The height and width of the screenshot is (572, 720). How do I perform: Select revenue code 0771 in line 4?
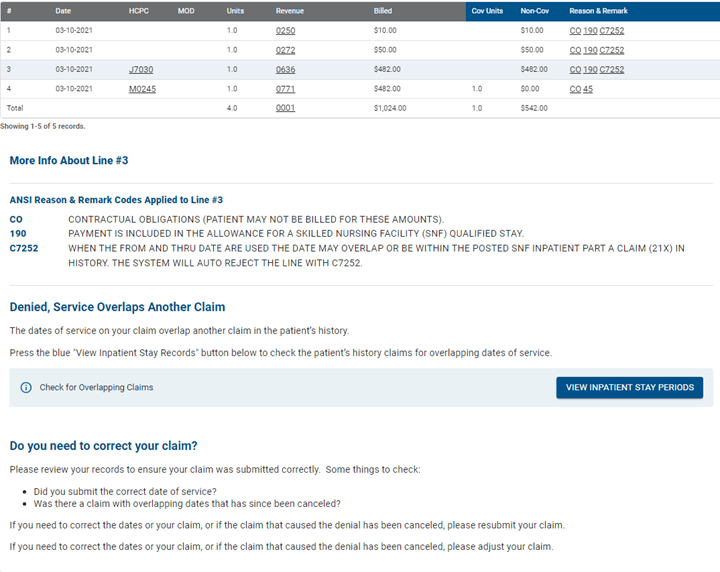point(285,88)
